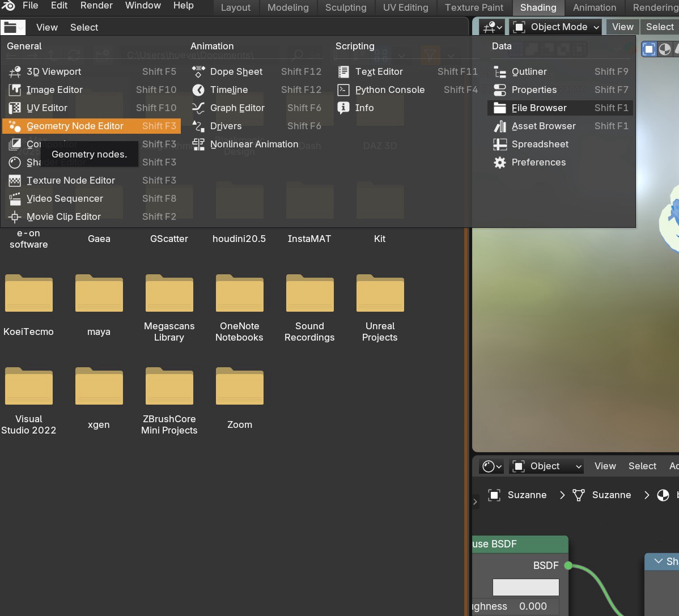Switch to Graph Editor
Screen dimensions: 679x616
click(x=256, y=108)
